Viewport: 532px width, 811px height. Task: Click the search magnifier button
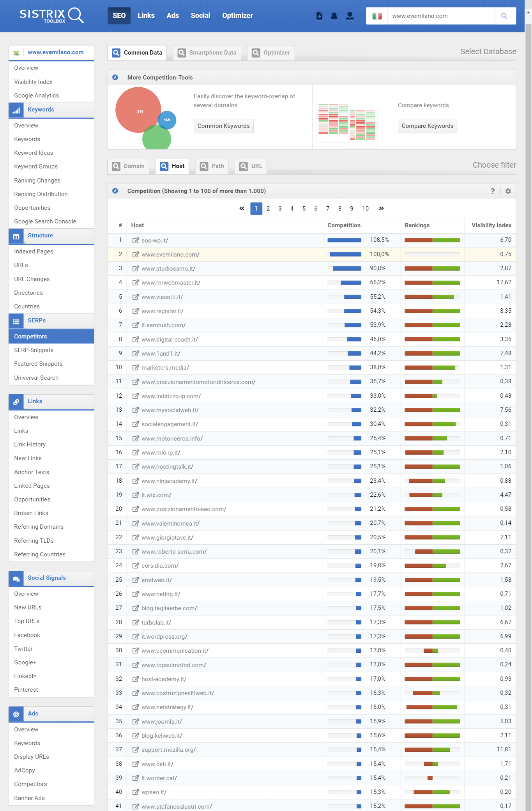[x=505, y=16]
